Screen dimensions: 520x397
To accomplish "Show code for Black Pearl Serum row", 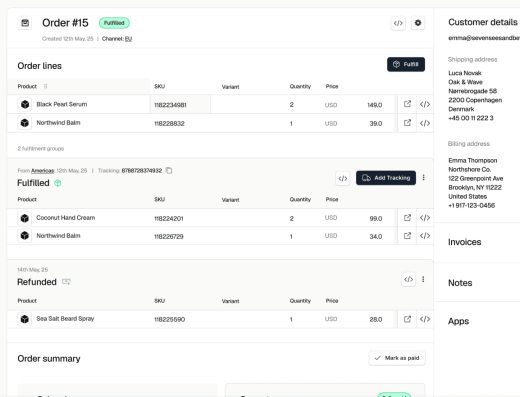I will pyautogui.click(x=425, y=104).
